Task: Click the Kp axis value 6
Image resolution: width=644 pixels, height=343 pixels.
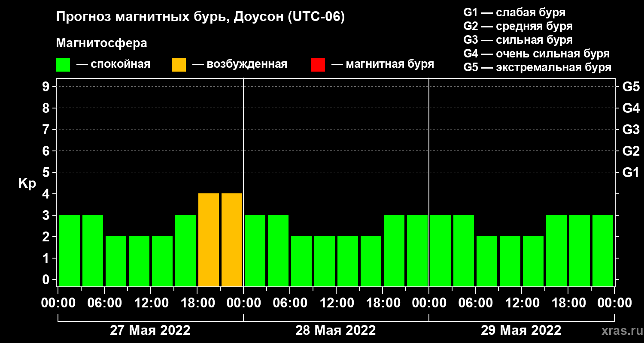Action: 47,151
